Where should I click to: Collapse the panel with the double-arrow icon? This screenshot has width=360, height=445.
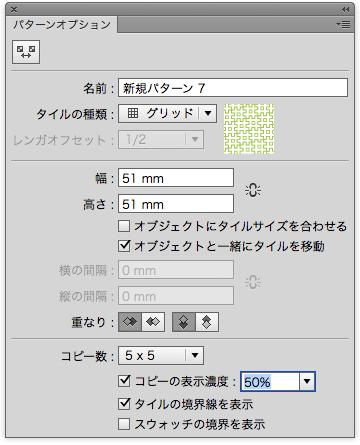(346, 9)
